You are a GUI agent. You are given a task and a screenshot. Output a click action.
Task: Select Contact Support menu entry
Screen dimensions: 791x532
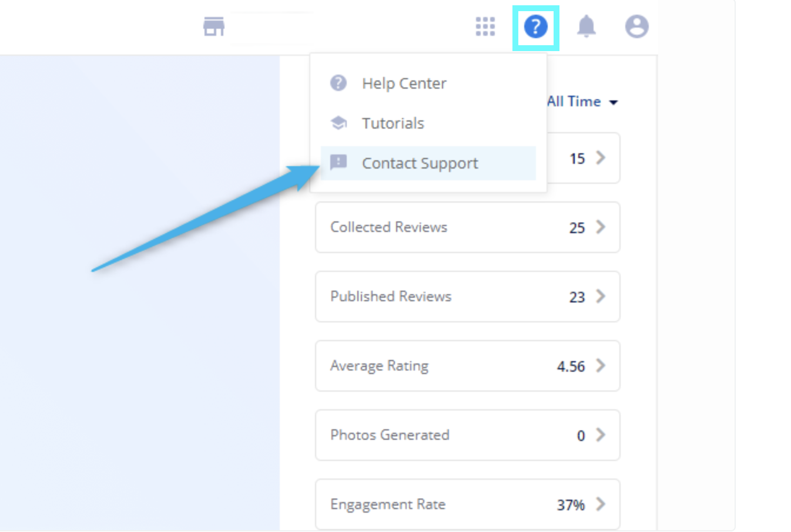(420, 163)
